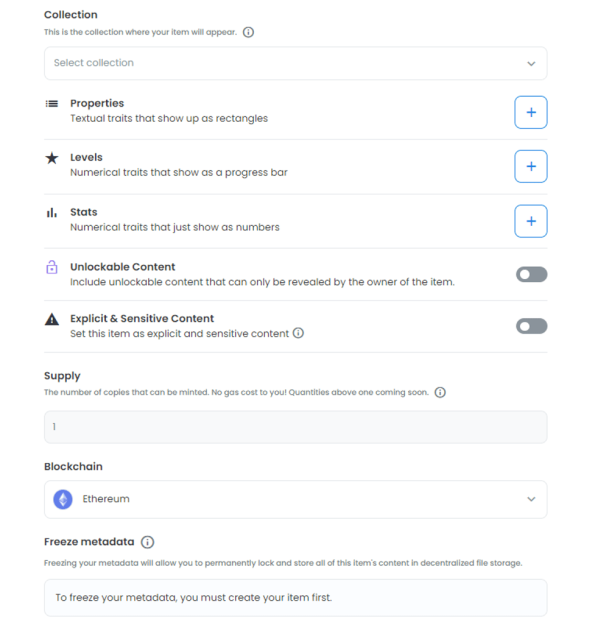Click the Unlockable Content lock icon
609x628 pixels.
pos(52,267)
